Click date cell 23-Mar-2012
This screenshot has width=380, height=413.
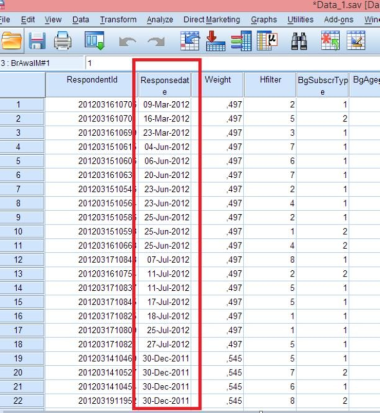click(x=165, y=133)
